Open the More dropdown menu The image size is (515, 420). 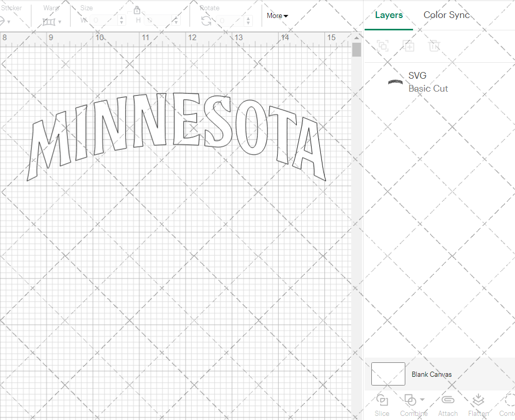coord(277,15)
